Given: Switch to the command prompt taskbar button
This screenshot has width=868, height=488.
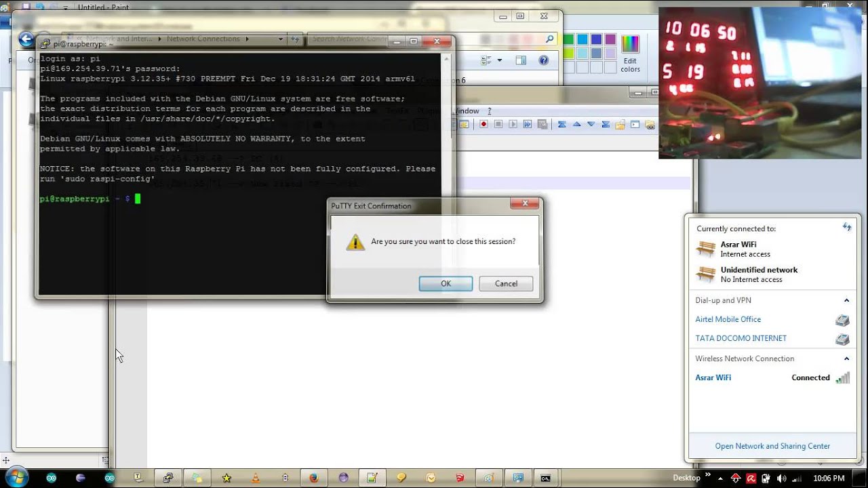Looking at the screenshot, I should pos(546,478).
